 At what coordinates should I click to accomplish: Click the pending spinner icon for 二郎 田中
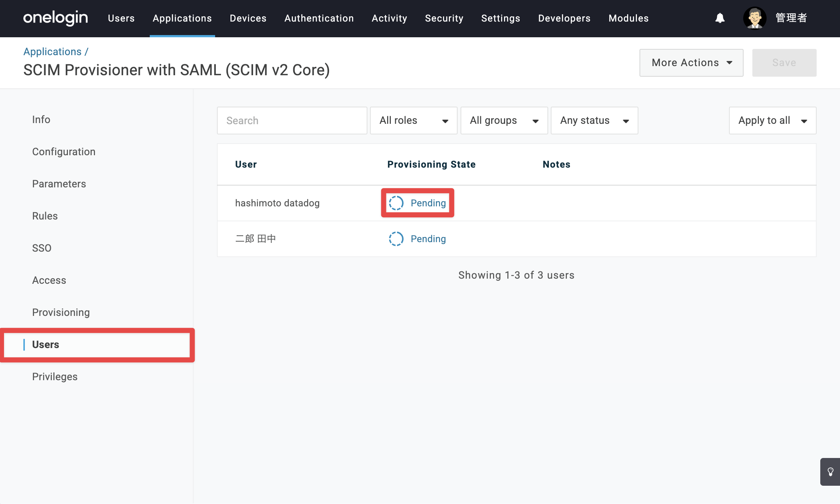[x=396, y=238]
